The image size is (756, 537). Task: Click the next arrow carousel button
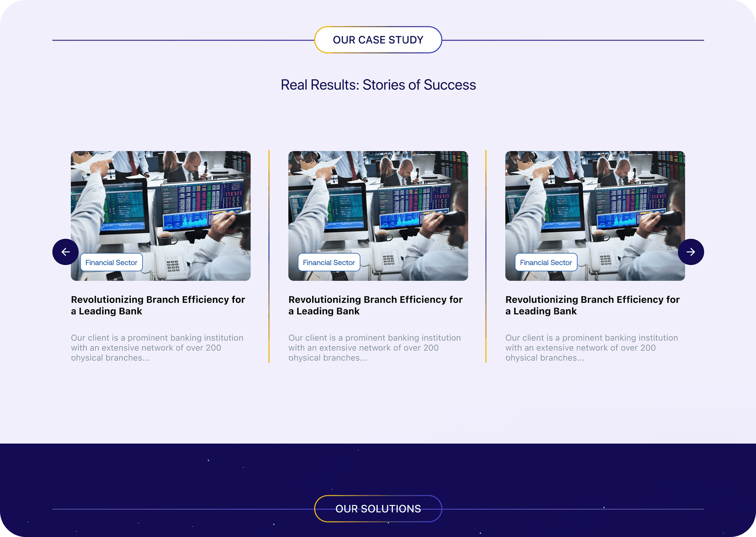[x=691, y=252]
